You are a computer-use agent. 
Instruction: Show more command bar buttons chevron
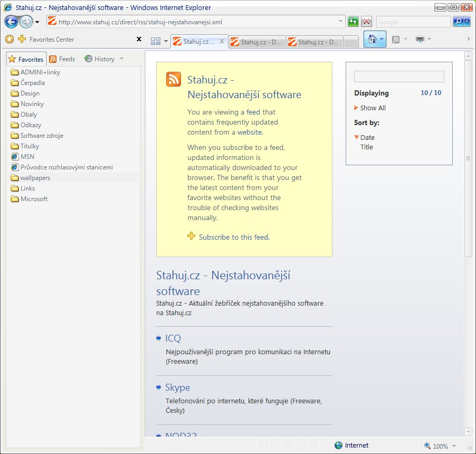coord(469,39)
